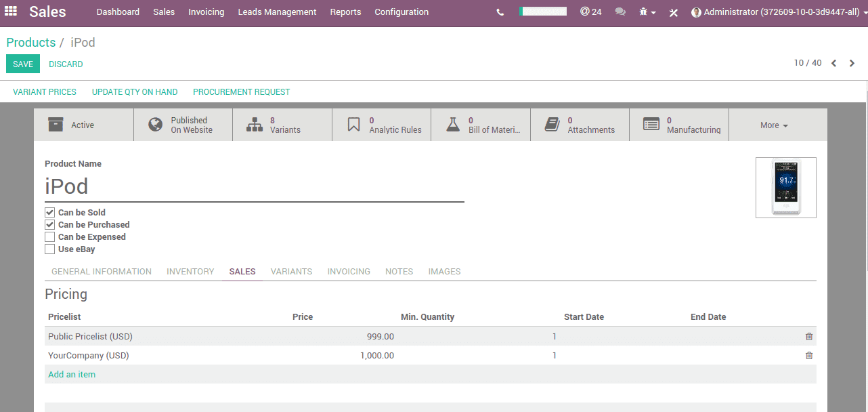The width and height of the screenshot is (868, 412).
Task: Expand the More stat buttons dropdown
Action: point(774,125)
